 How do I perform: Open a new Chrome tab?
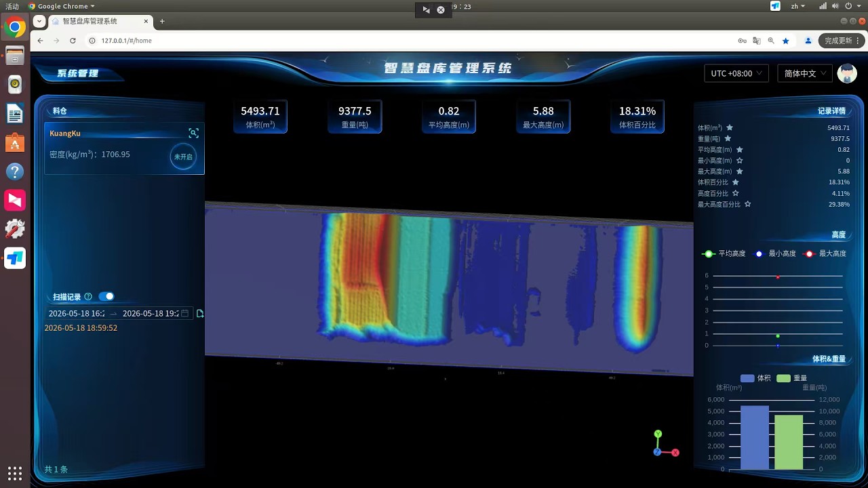pos(162,21)
